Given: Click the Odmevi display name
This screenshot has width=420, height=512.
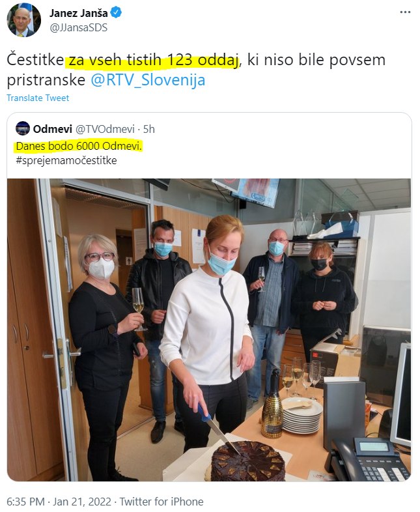Looking at the screenshot, I should pos(53,129).
